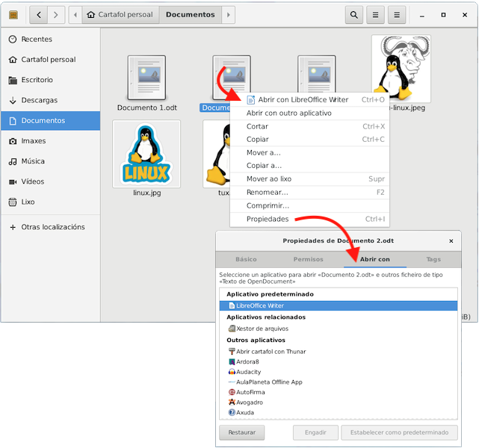Click the Lixo trash sidebar entry
Viewport: 479px width, 448px height.
(28, 202)
